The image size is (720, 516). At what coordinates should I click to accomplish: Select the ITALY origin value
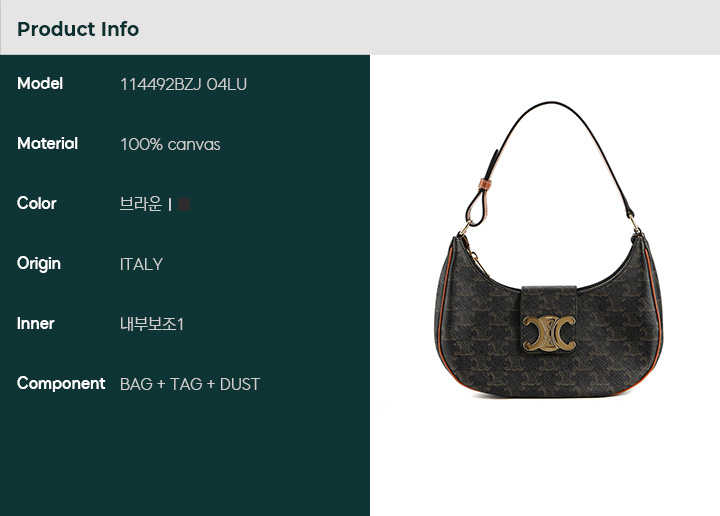point(141,264)
